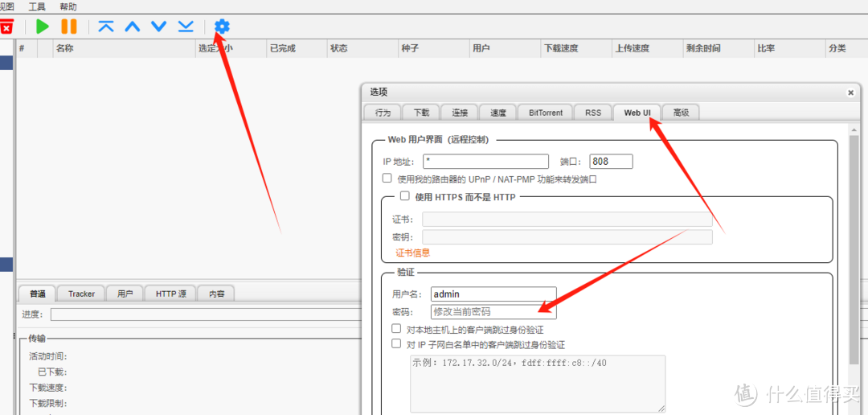Open options with the gear icon
Image resolution: width=868 pixels, height=415 pixels.
222,26
